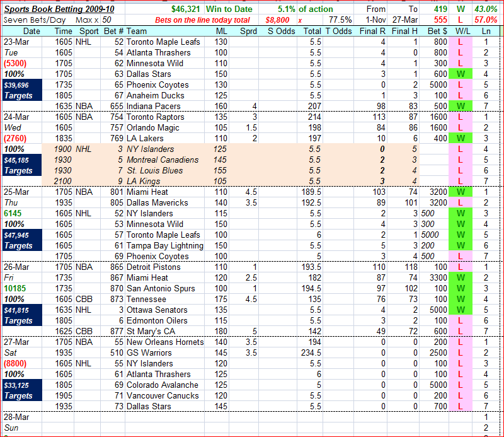Click the (8800) red loss amount cell
This screenshot has height=437, width=504.
click(x=22, y=363)
